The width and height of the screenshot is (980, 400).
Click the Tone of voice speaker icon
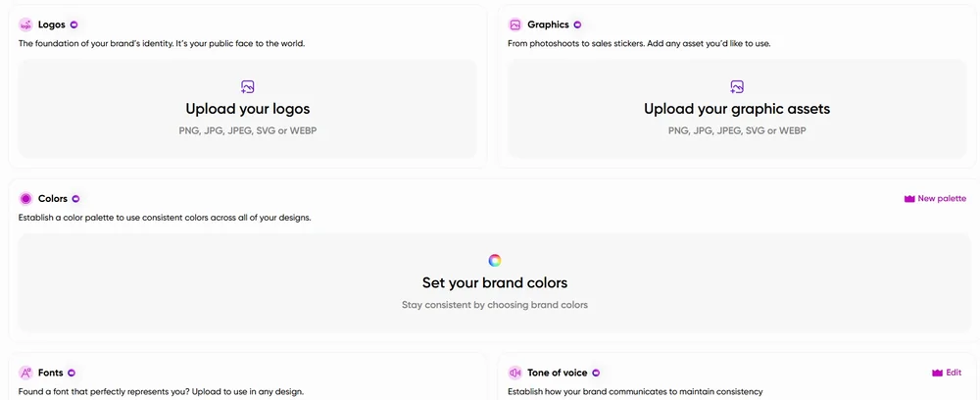pos(515,373)
